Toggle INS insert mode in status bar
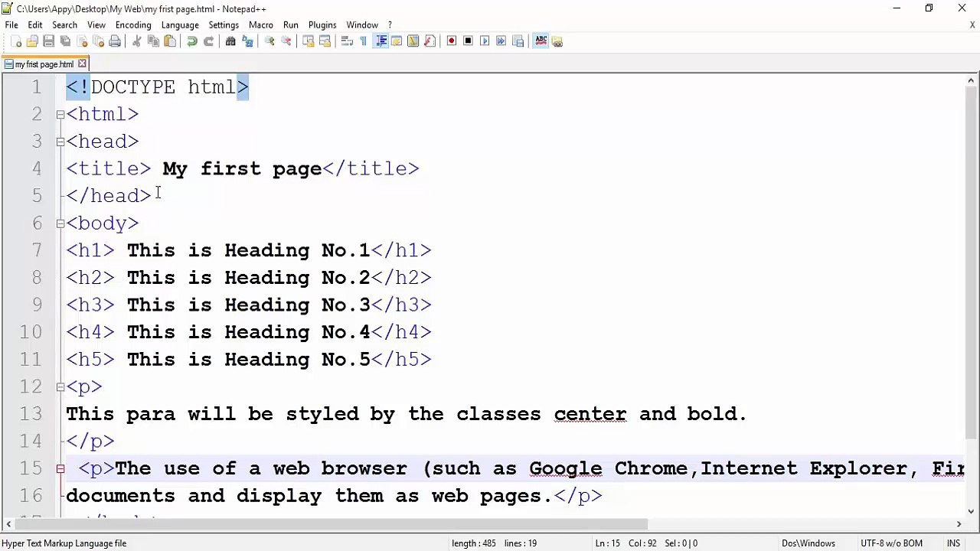980x551 pixels. pyautogui.click(x=953, y=543)
